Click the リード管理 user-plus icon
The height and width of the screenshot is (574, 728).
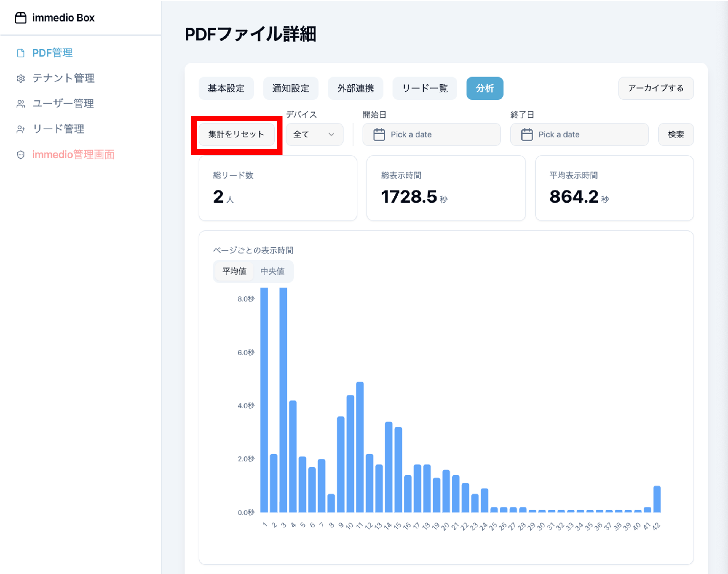pos(21,129)
